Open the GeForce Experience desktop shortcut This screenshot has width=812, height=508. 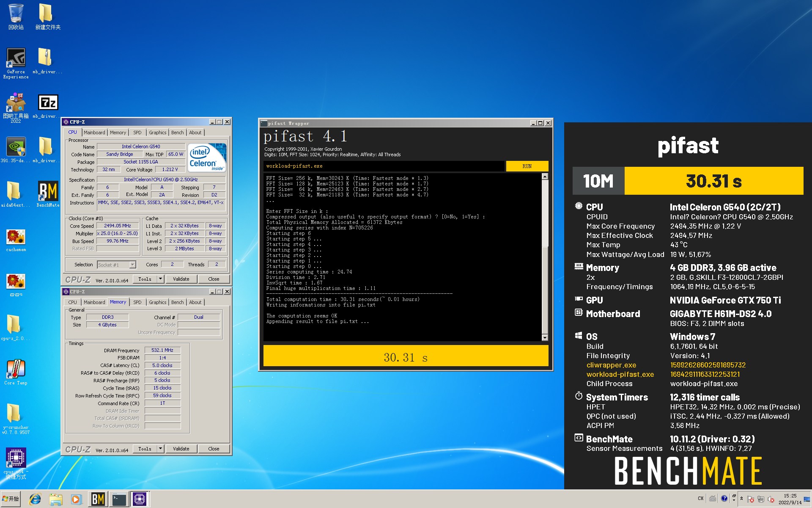[16, 63]
